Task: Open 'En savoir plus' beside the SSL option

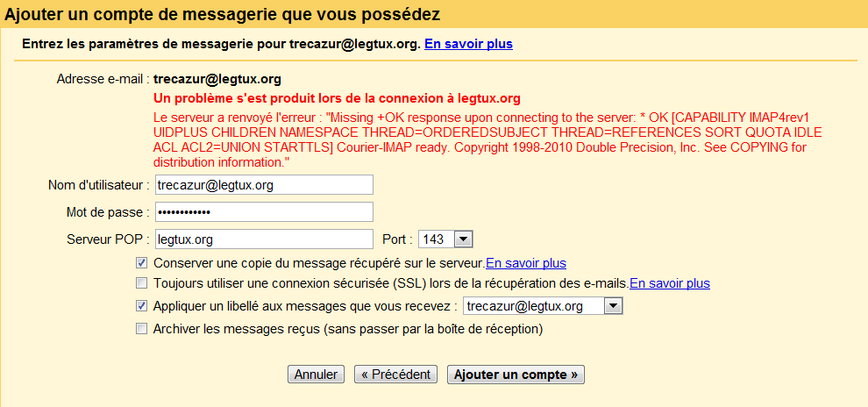Action: coord(670,283)
